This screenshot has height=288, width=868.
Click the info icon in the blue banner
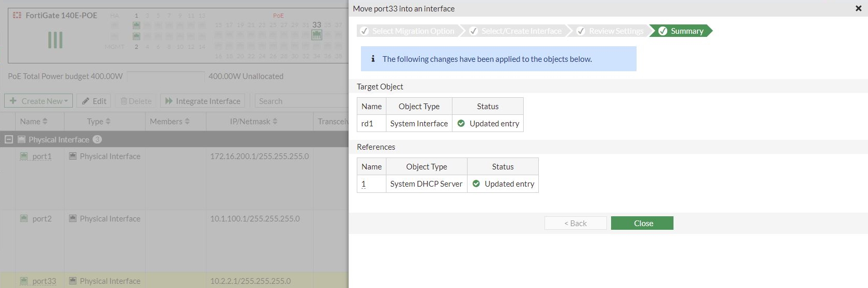(373, 59)
